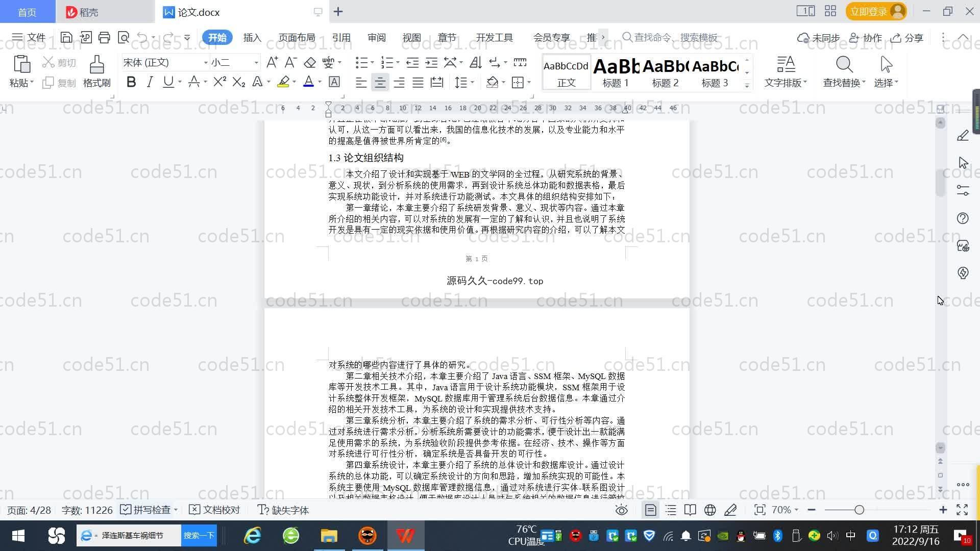Open Print Preview icon

[x=124, y=37]
